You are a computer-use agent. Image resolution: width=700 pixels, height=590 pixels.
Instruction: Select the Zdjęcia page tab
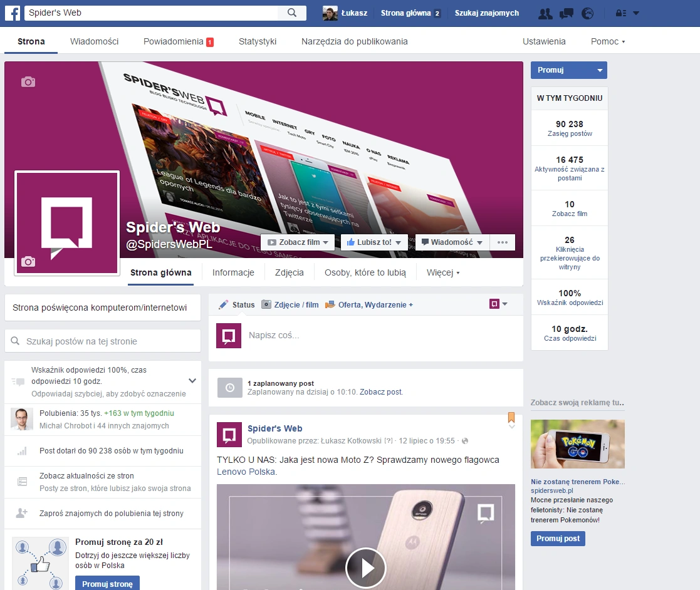290,272
